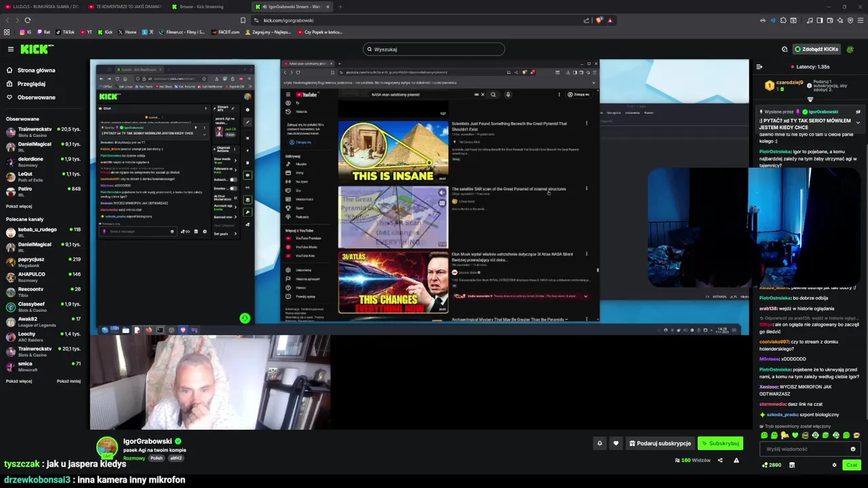Screen dimensions: 868x488
Task: Share the stream via share icon
Action: click(x=720, y=460)
